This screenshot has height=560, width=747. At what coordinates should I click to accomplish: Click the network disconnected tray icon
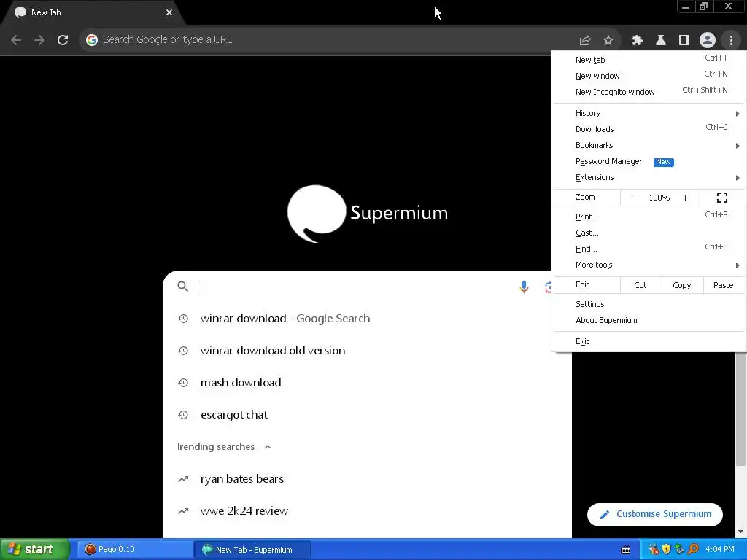click(654, 550)
